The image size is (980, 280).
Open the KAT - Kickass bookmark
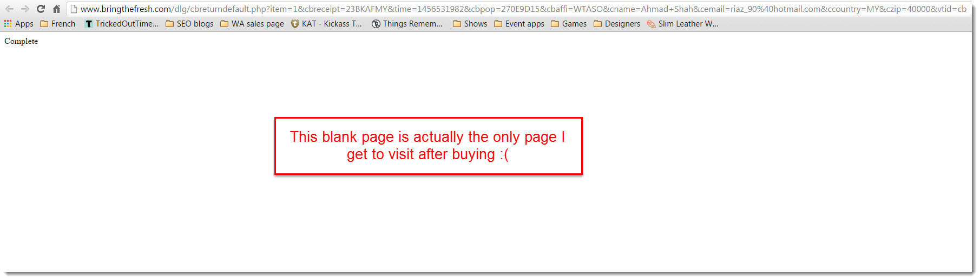click(326, 24)
